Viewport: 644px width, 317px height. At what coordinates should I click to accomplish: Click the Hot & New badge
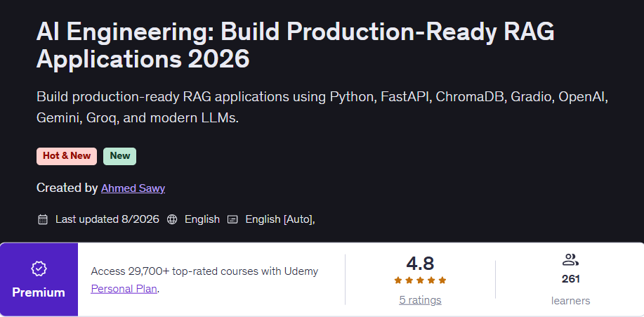pos(67,156)
